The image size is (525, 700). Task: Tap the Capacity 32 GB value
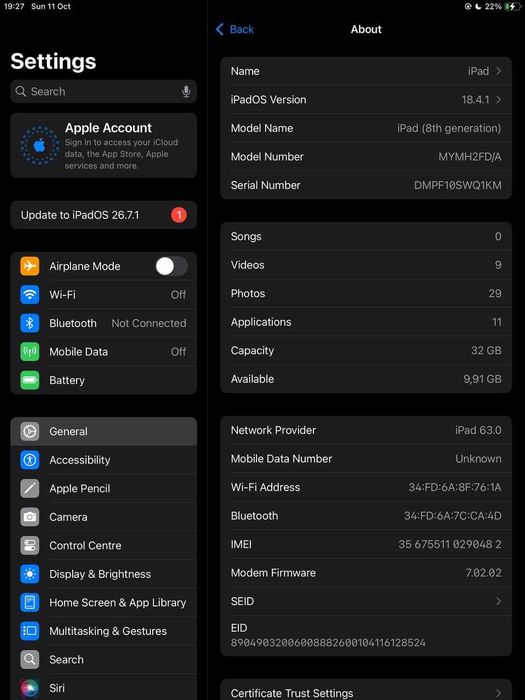click(486, 350)
